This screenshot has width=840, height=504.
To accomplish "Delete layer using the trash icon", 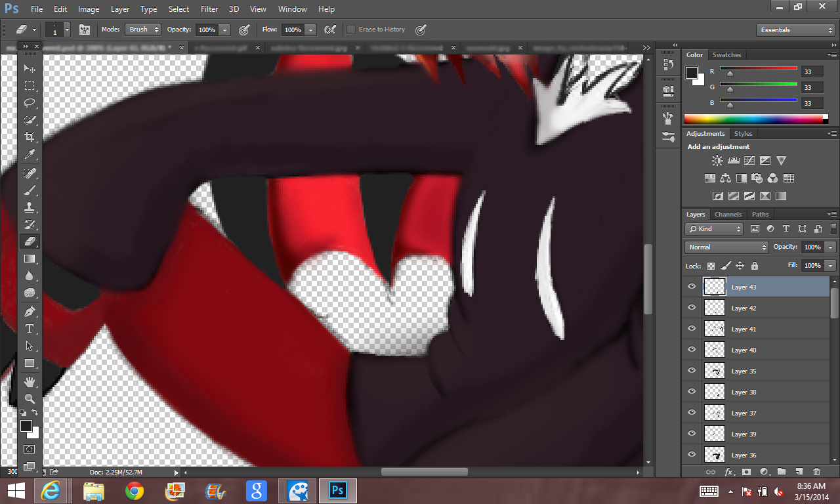I will click(x=816, y=472).
